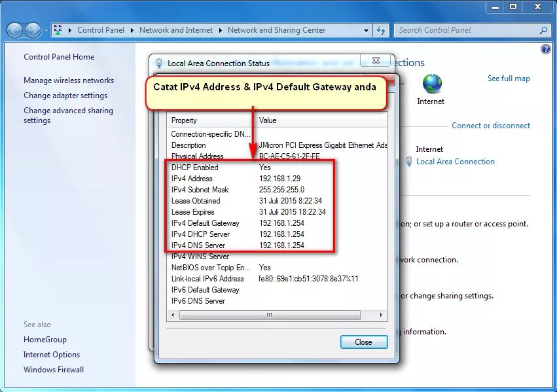Open address bar history dropdown arrow

(x=366, y=31)
